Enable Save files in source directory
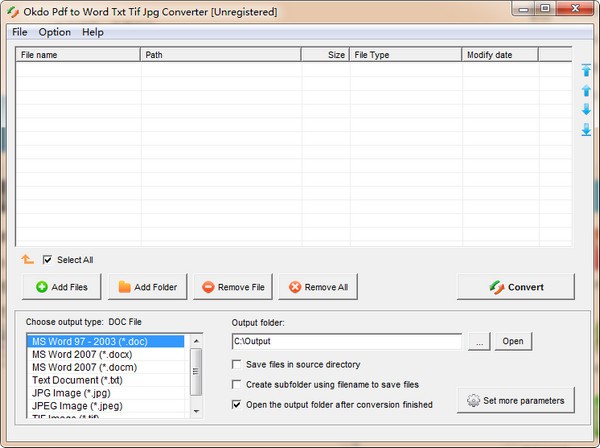Image resolution: width=600 pixels, height=448 pixels. click(x=236, y=364)
